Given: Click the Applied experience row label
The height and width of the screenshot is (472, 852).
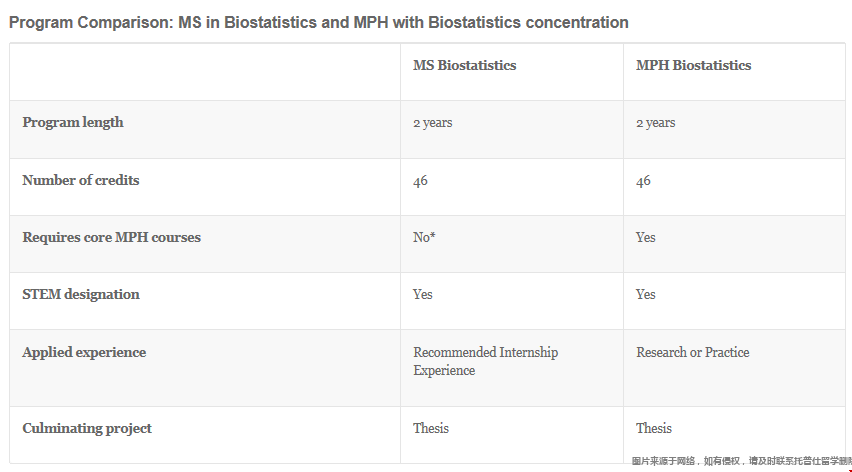Looking at the screenshot, I should click(84, 353).
